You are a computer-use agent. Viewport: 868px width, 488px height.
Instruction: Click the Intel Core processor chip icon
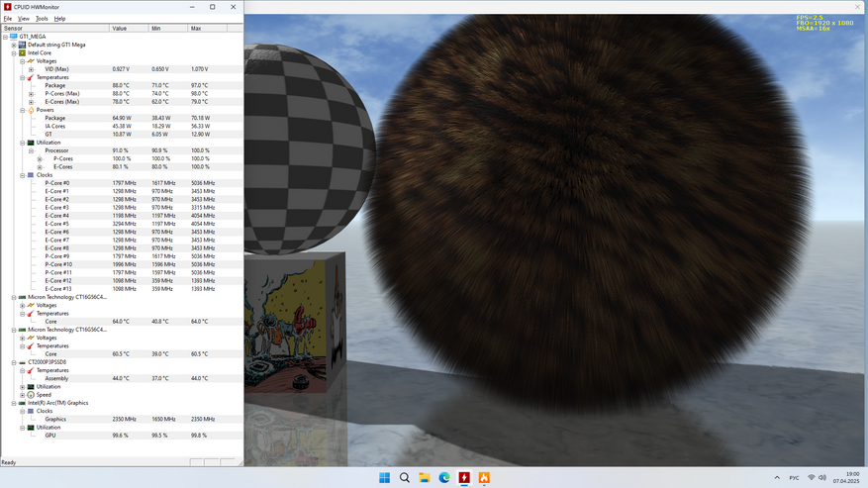click(22, 53)
